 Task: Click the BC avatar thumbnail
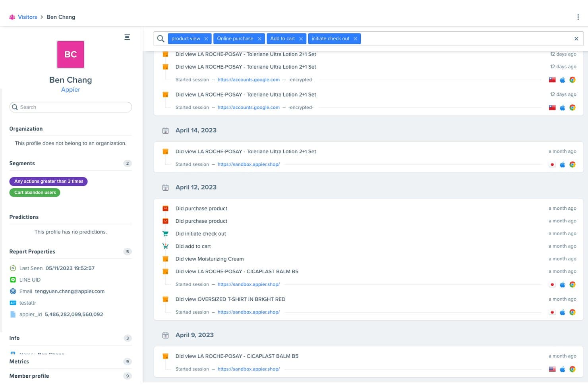tap(70, 54)
